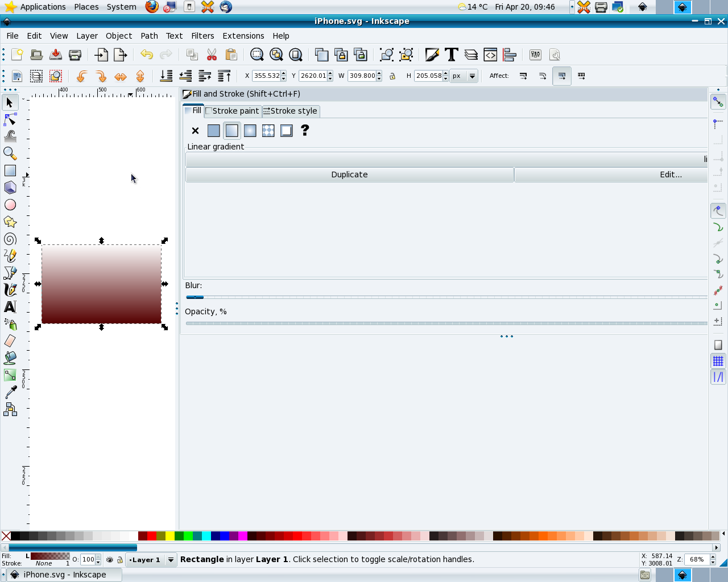728x582 pixels.
Task: Click the Opacity percentage slider
Action: coord(446,323)
